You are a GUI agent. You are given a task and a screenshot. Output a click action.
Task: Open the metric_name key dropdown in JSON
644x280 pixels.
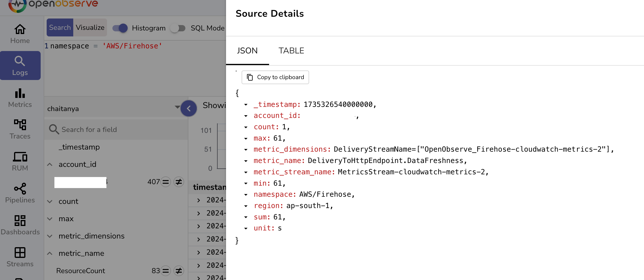point(246,161)
